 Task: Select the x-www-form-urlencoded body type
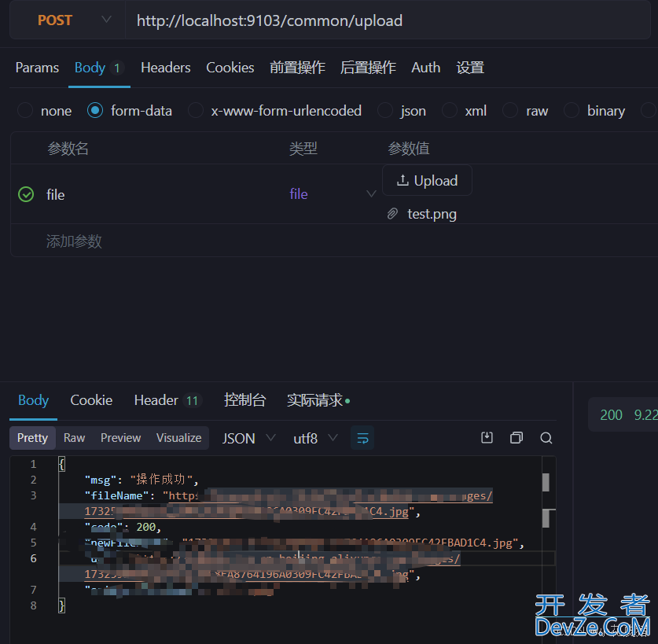tap(274, 111)
